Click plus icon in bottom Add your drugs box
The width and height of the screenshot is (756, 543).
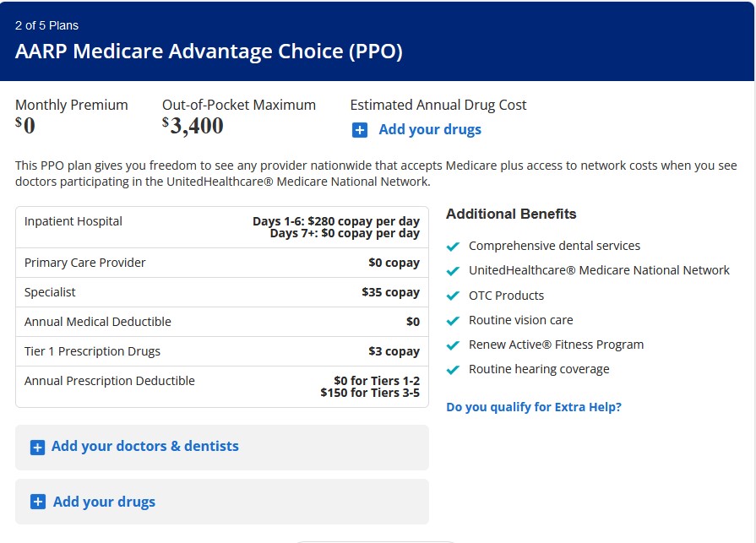pyautogui.click(x=38, y=502)
